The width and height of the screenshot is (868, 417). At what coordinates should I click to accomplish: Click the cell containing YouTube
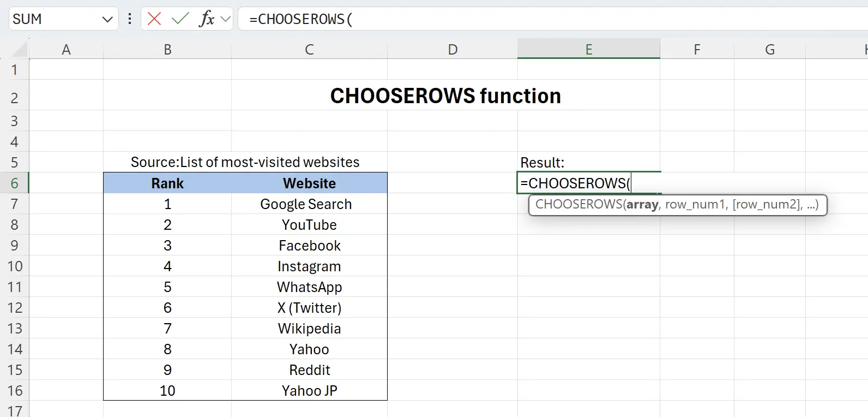point(309,224)
